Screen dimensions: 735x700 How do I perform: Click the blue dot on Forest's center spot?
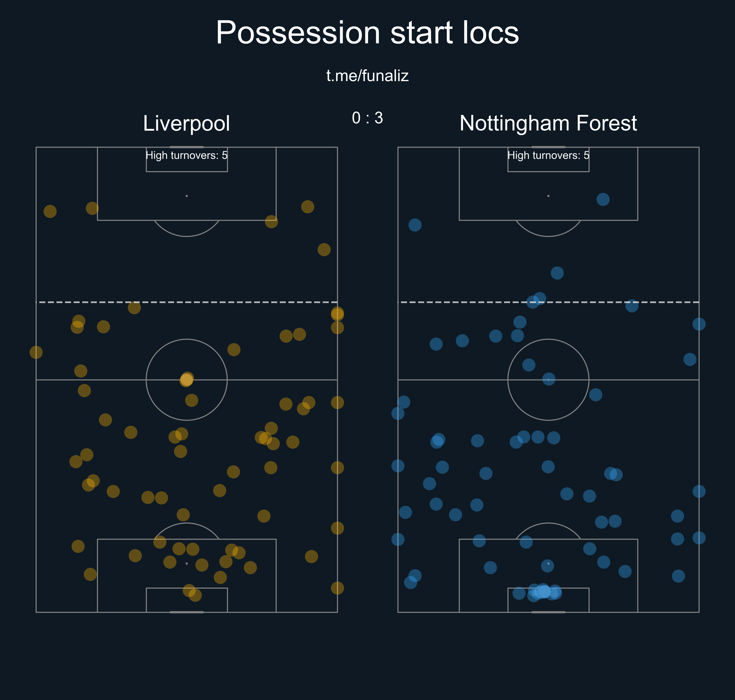549,379
